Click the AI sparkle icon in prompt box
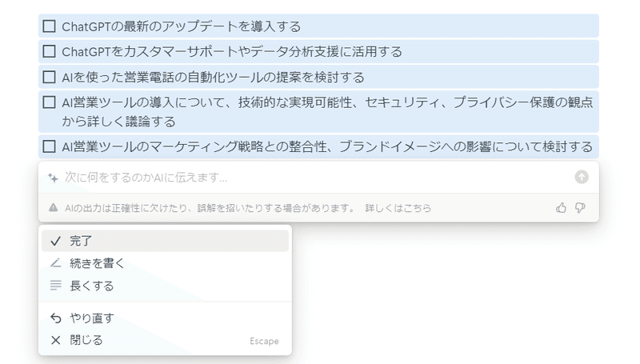 coord(53,178)
